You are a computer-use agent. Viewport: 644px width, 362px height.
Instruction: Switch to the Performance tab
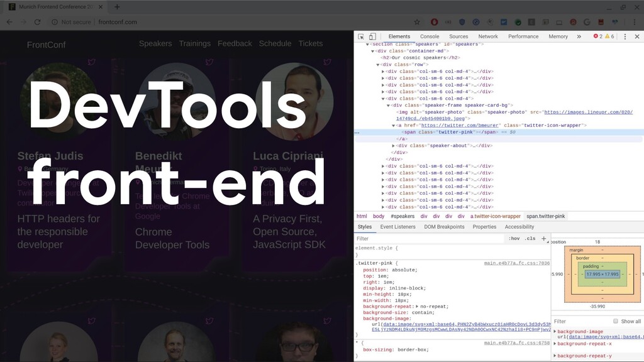click(x=523, y=36)
